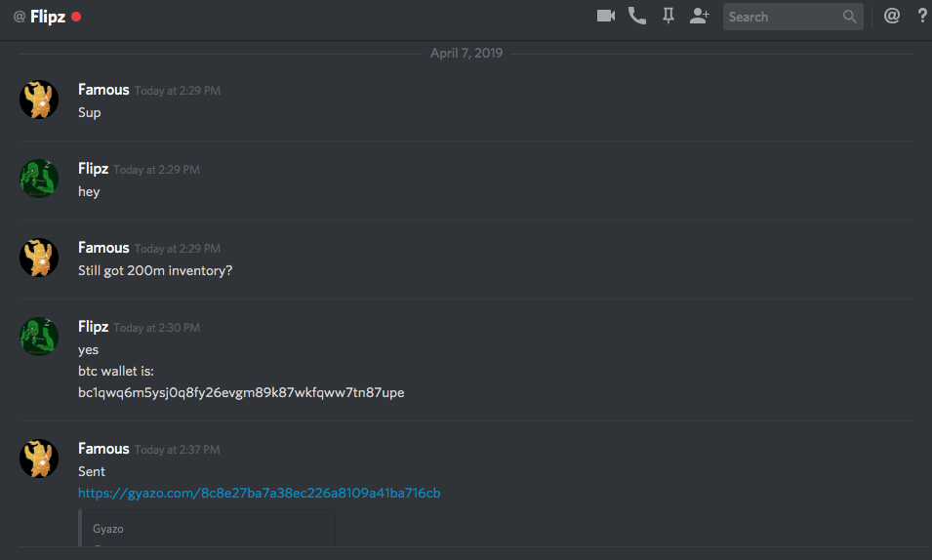Add friends to DM
This screenshot has width=932, height=560.
700,16
